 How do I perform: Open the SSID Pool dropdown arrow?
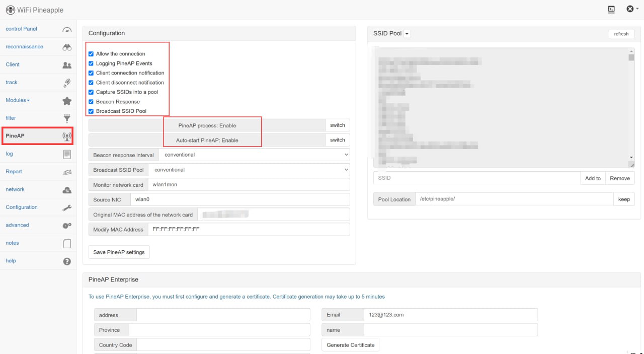pos(407,34)
